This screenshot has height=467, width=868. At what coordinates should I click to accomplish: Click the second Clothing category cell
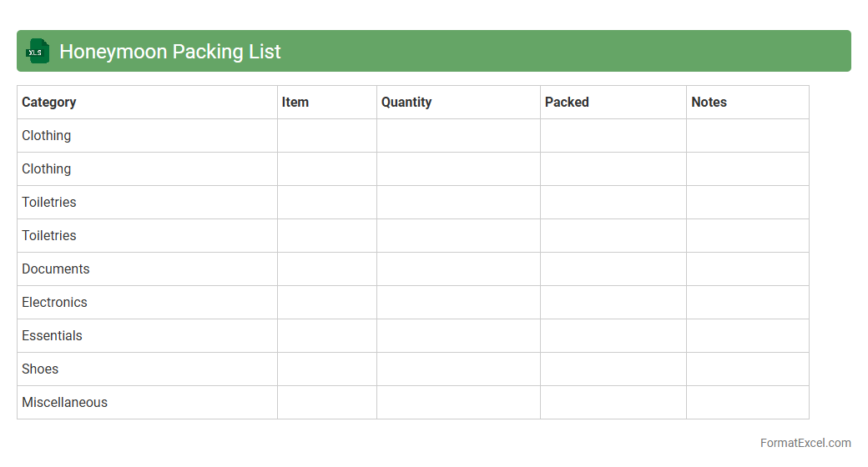(47, 168)
